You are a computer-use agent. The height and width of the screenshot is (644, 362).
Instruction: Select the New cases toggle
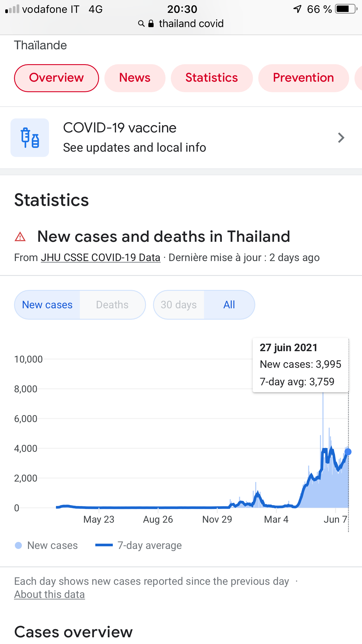pos(47,305)
